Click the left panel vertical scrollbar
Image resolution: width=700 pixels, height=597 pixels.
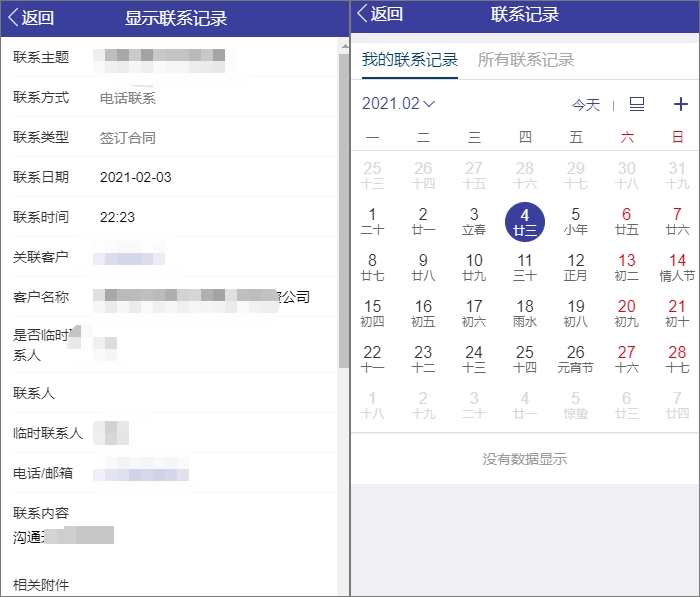pos(343,200)
